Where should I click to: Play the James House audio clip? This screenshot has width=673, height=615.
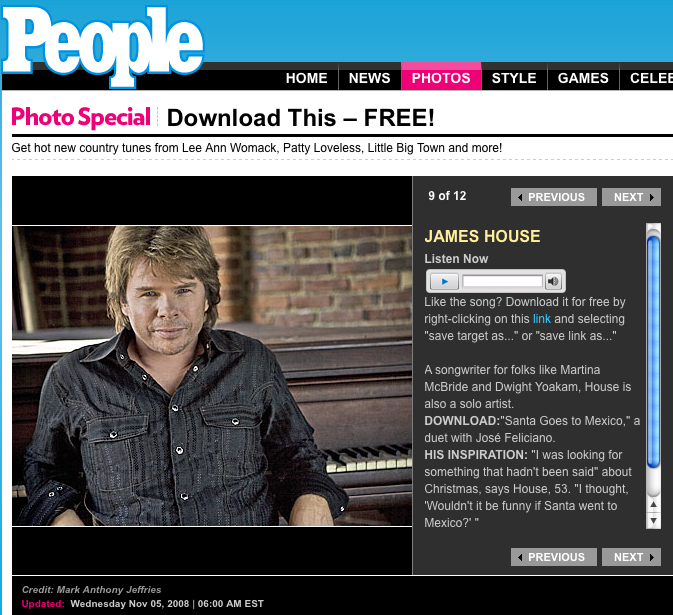(444, 282)
